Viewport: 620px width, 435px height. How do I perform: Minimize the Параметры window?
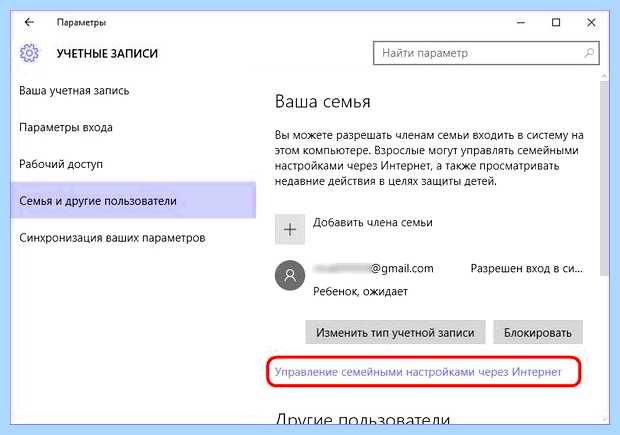(x=521, y=23)
